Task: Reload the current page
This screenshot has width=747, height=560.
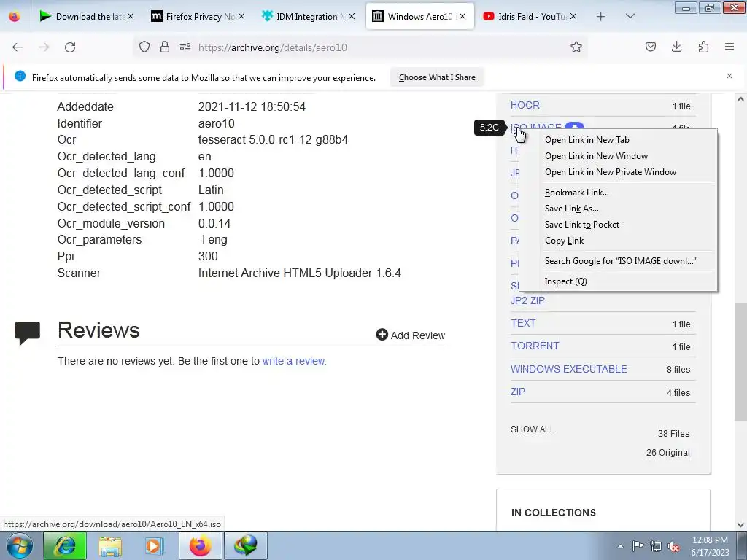Action: coord(70,47)
